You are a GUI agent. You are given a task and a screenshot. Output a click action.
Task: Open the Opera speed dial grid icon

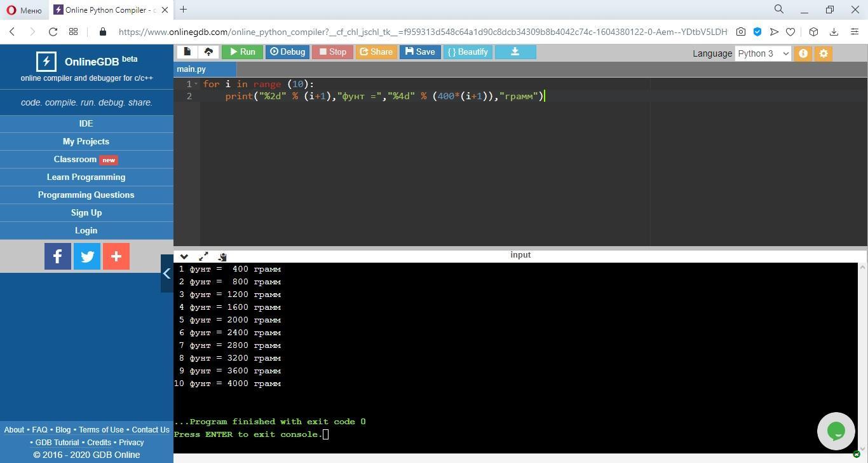(x=74, y=32)
